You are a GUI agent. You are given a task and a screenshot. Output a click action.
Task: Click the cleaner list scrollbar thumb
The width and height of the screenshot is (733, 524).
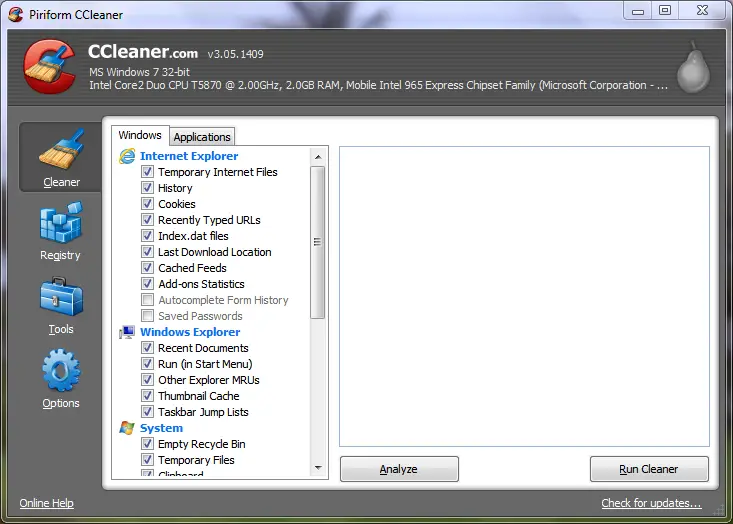point(318,243)
